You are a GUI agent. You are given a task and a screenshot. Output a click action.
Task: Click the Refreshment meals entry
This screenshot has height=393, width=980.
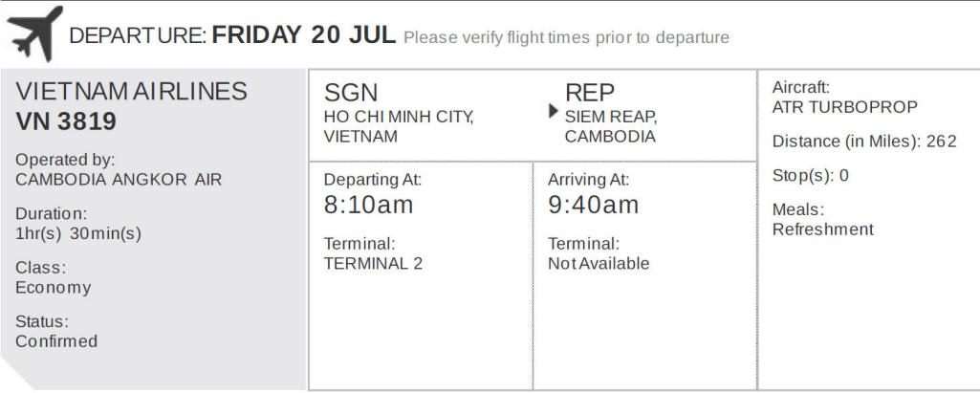pyautogui.click(x=823, y=229)
